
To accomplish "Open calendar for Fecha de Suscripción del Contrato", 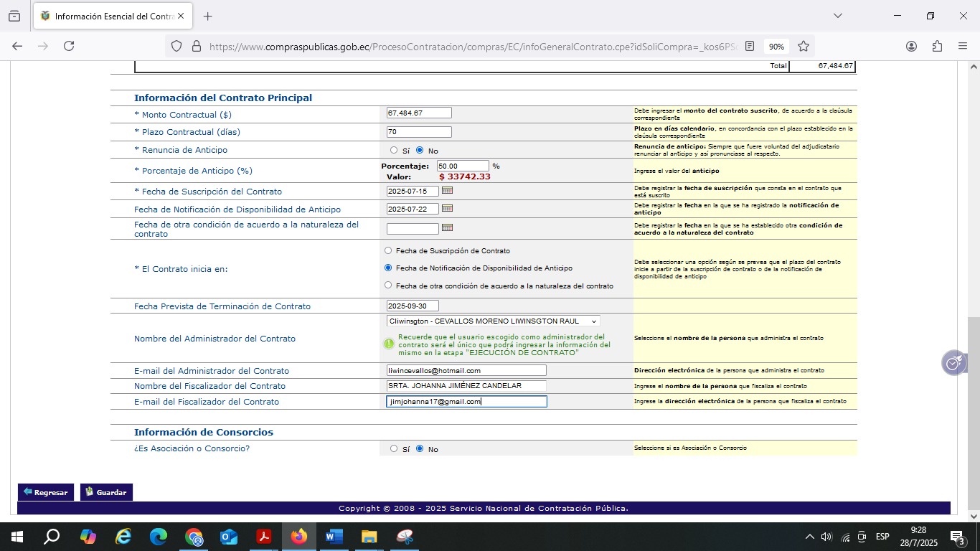I will (x=447, y=191).
